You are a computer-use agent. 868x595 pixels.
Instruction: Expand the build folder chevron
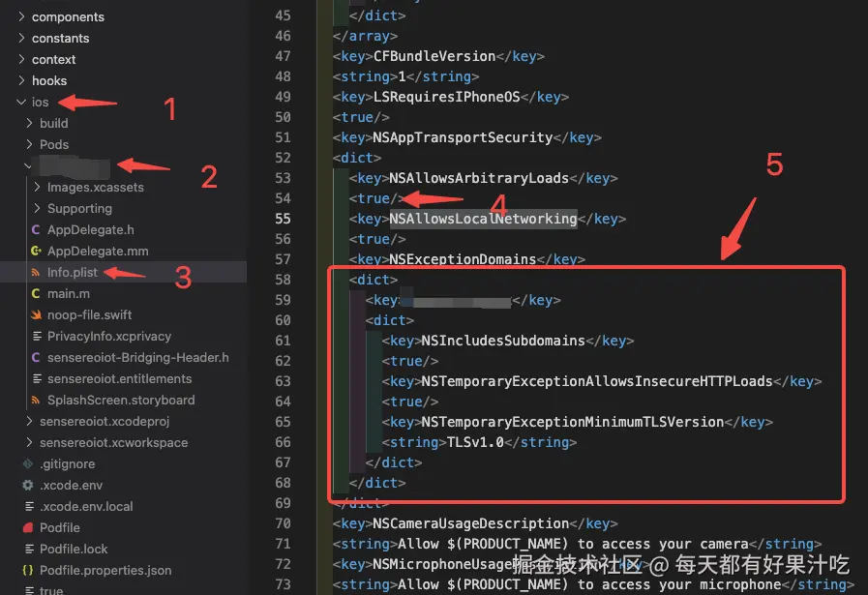pos(29,123)
